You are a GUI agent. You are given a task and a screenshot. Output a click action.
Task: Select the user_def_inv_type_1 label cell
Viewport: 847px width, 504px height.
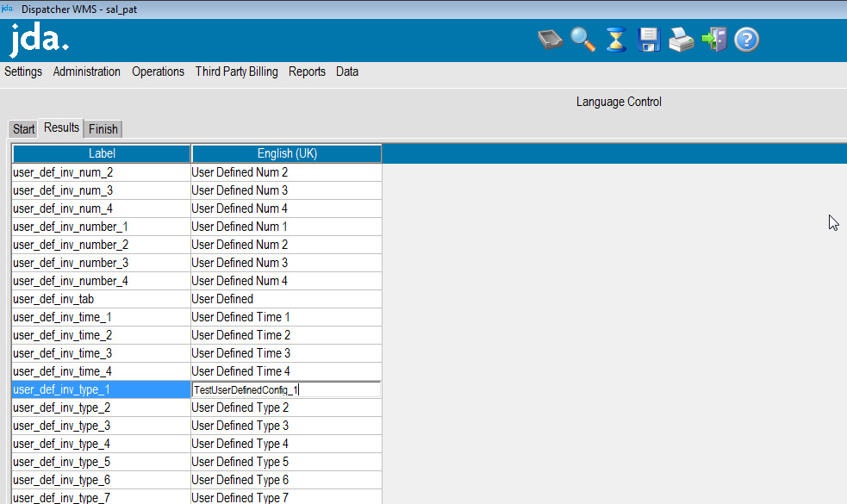tap(101, 389)
